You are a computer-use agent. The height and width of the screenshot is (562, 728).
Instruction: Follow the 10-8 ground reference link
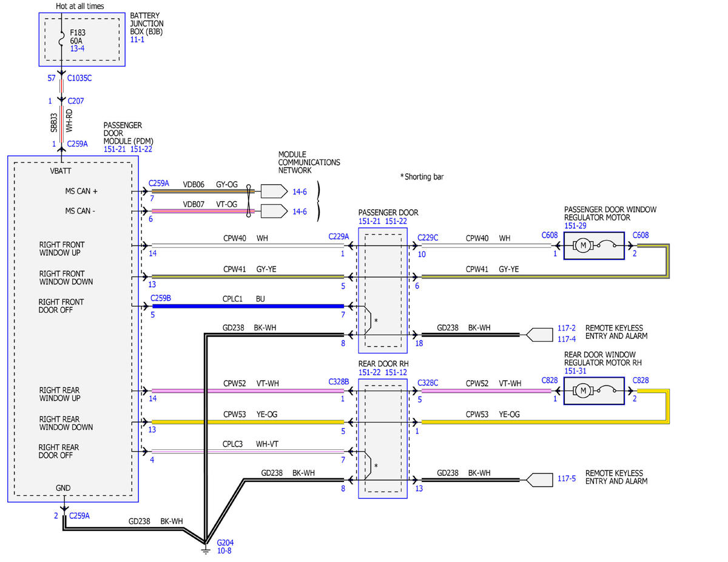tap(224, 550)
